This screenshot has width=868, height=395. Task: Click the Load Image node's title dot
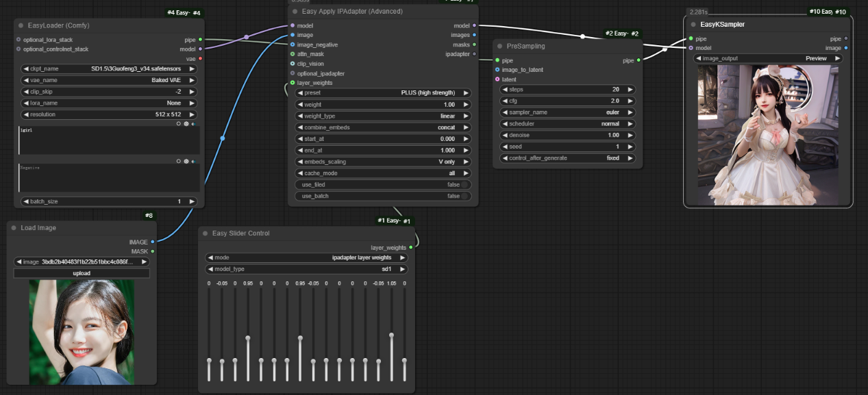pyautogui.click(x=14, y=228)
